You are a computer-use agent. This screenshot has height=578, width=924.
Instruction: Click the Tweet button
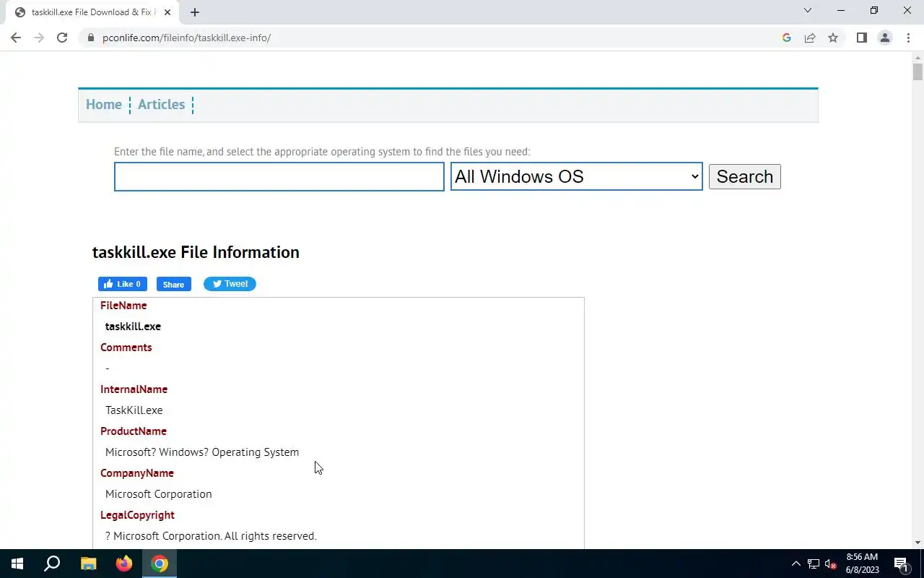tap(230, 284)
